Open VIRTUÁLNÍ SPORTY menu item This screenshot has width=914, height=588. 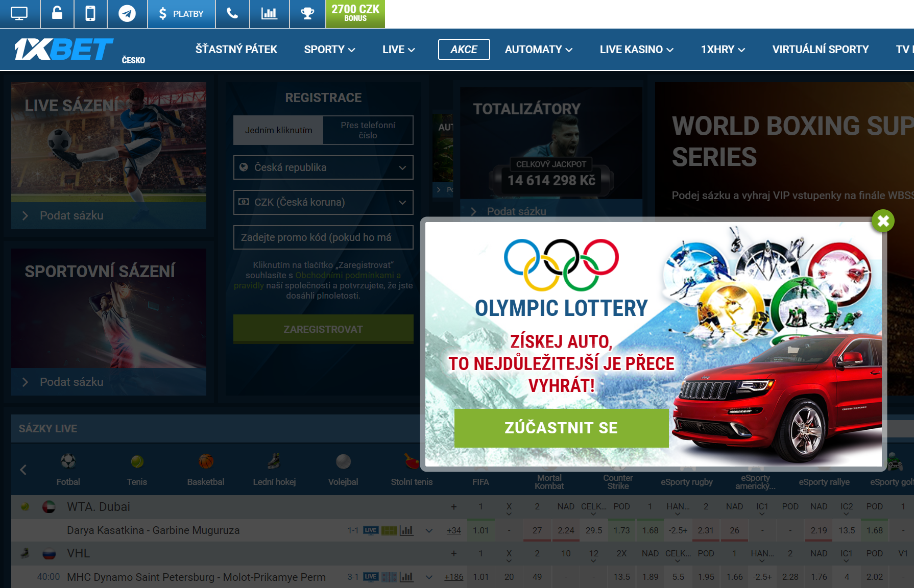(820, 50)
